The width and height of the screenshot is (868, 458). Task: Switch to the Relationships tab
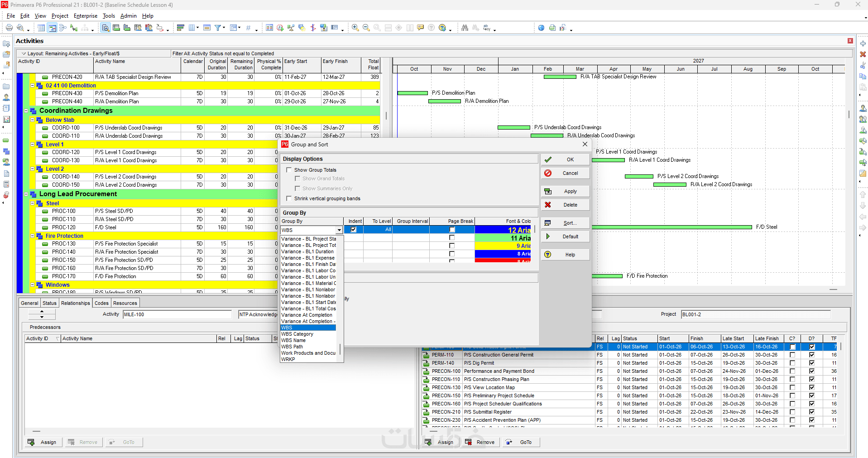pyautogui.click(x=76, y=303)
